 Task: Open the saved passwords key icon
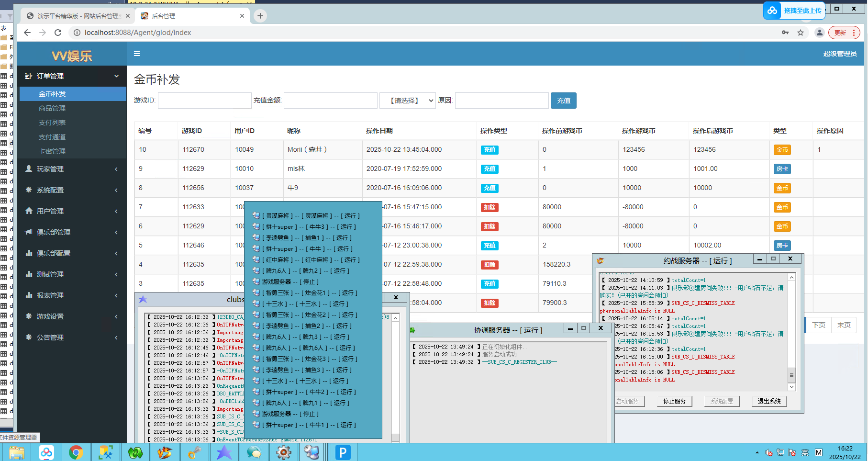[785, 33]
